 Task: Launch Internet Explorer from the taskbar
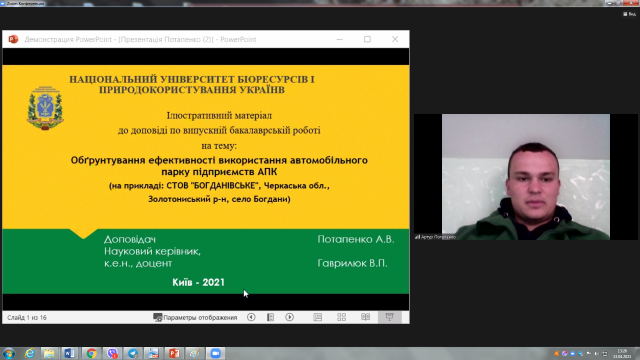coord(29,353)
